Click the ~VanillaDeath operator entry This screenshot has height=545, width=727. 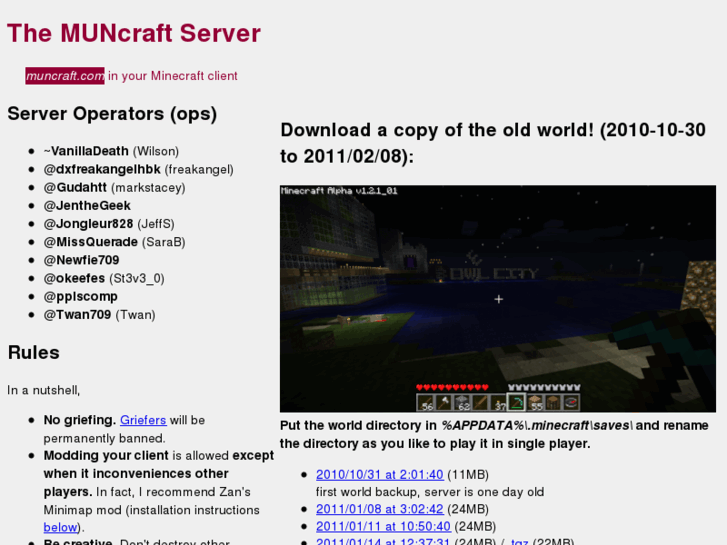tap(111, 151)
